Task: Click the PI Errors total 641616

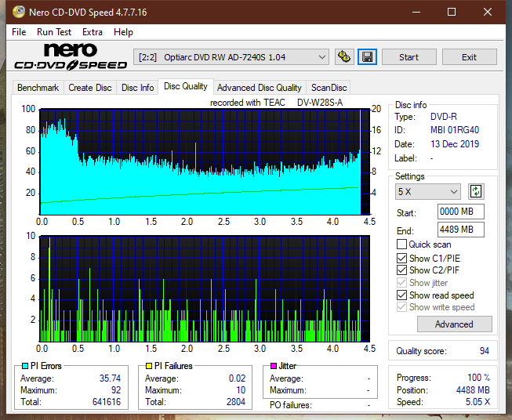Action: [x=107, y=402]
